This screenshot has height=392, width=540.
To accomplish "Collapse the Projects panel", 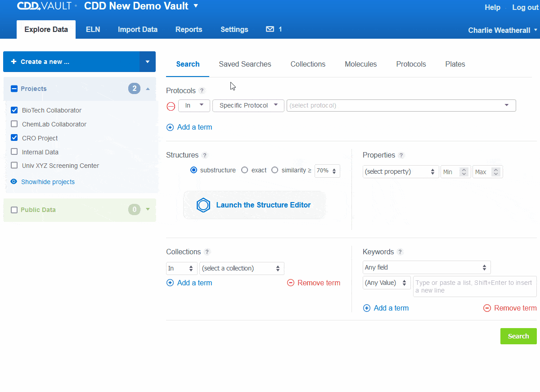I will (x=148, y=89).
